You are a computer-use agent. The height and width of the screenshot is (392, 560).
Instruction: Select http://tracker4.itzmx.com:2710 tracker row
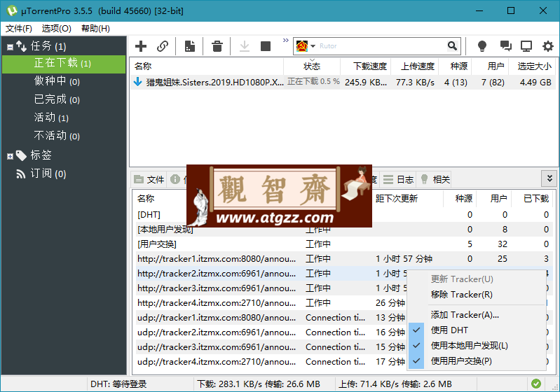tap(271, 303)
